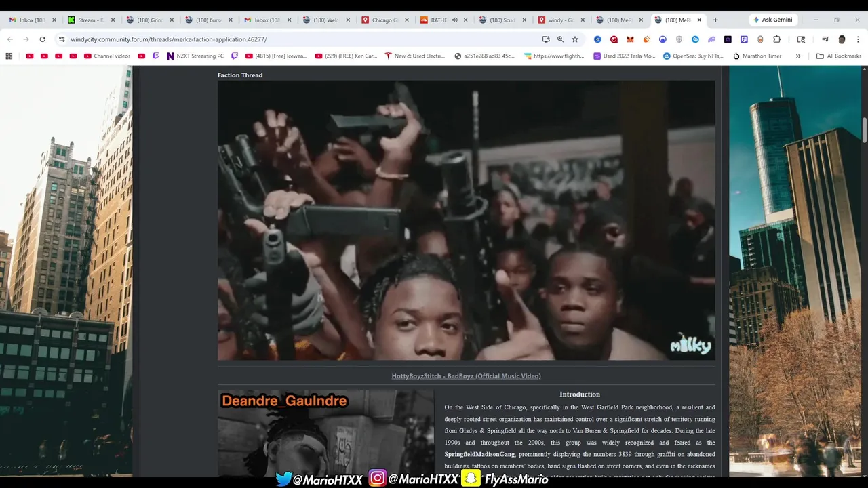Open Chrome three-dot menu
The image size is (868, 488).
coord(858,39)
